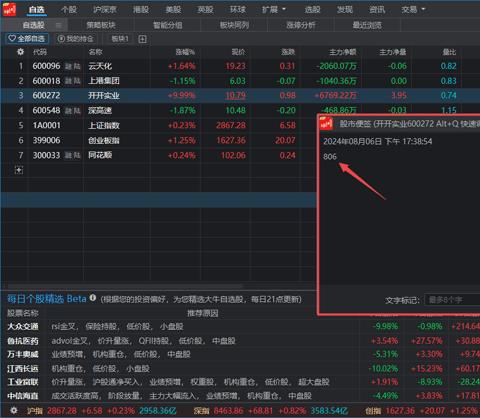Sort by the 涨幅% column header

click(x=185, y=52)
